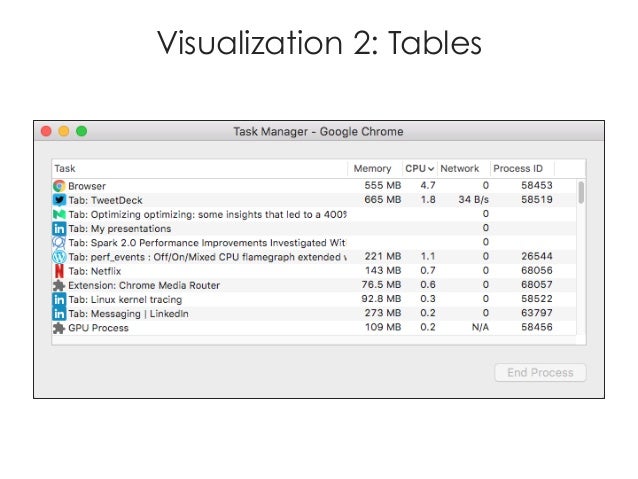Click the WordPress icon for perf_events tab
The image size is (638, 479).
coord(59,257)
